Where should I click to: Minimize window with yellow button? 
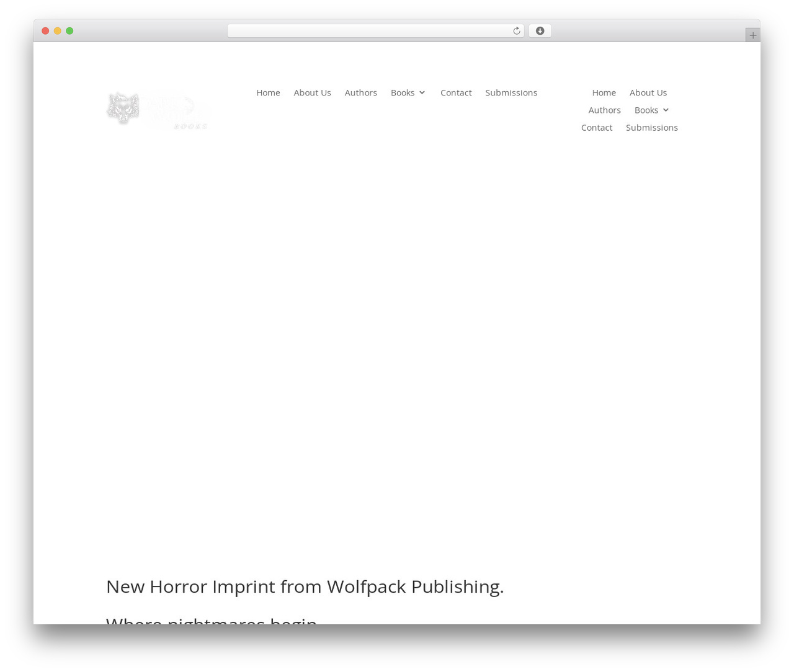(x=58, y=31)
